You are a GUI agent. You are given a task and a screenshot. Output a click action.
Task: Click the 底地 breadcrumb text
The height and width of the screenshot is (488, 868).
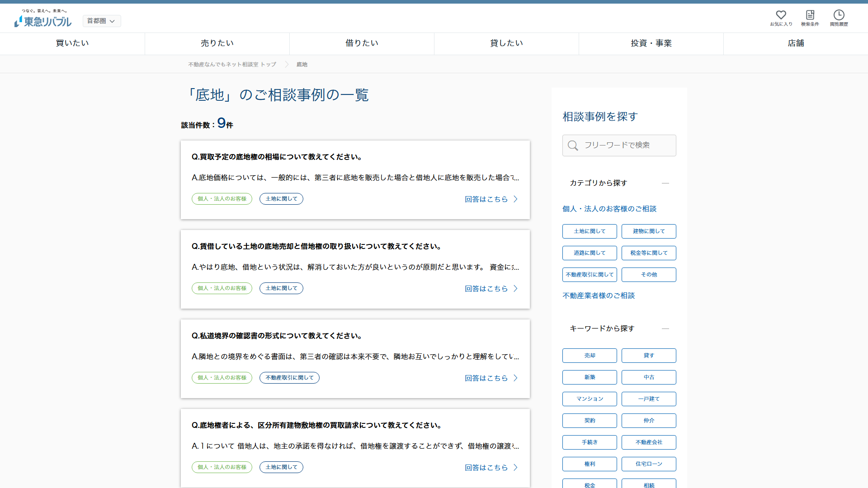pos(302,65)
